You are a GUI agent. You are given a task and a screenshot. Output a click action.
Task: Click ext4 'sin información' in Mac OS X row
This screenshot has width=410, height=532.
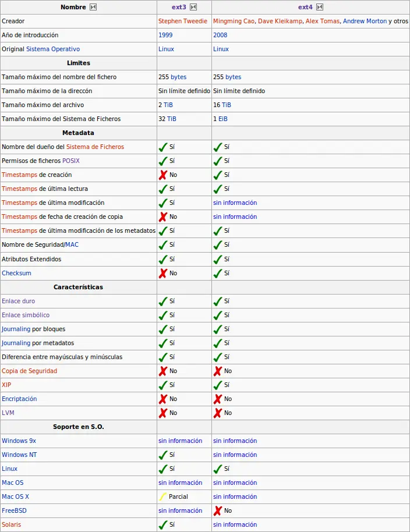235,496
